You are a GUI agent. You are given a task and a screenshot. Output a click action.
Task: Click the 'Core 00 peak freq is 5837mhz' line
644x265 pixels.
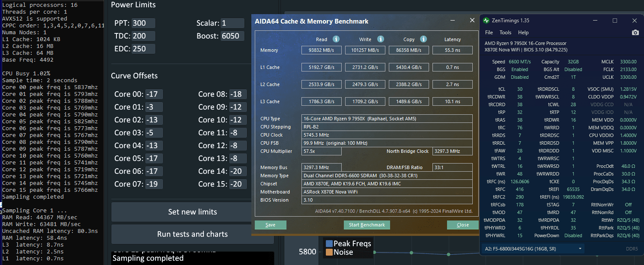tap(50, 87)
